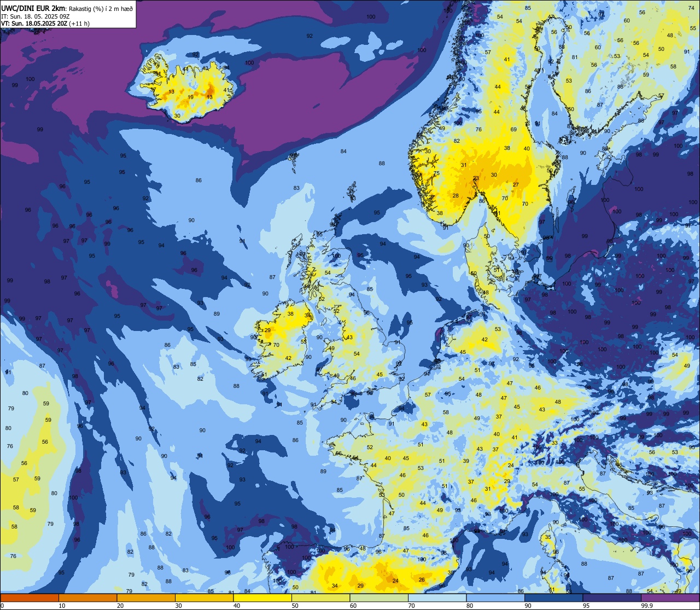This screenshot has height=610, width=700.
Task: Click the '23' humidity value in southern Norway
Action: point(476,178)
